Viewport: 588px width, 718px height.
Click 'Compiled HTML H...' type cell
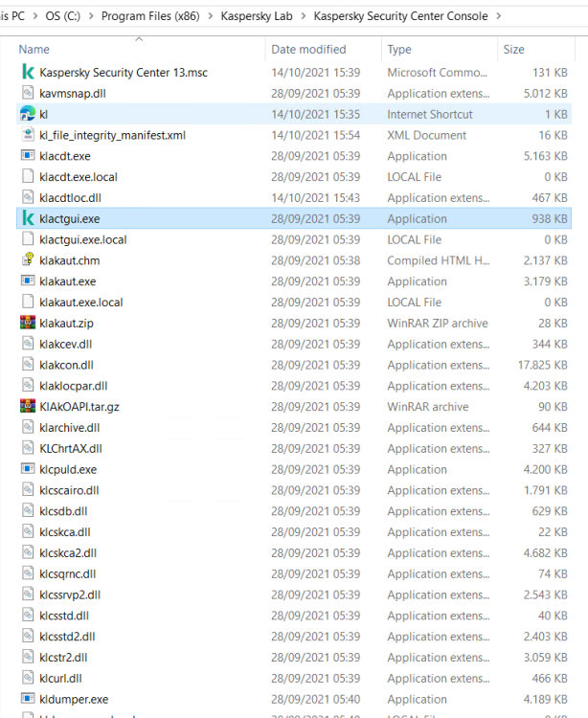[439, 260]
